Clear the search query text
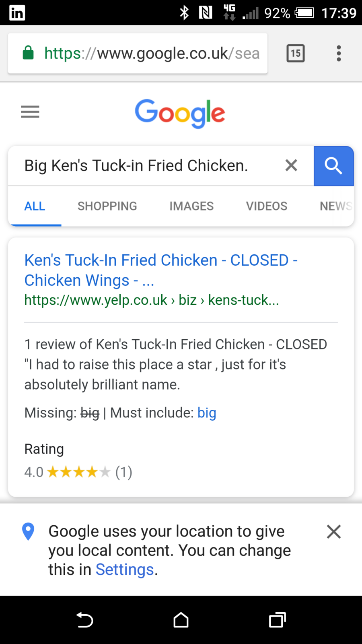This screenshot has height=644, width=362. click(291, 165)
